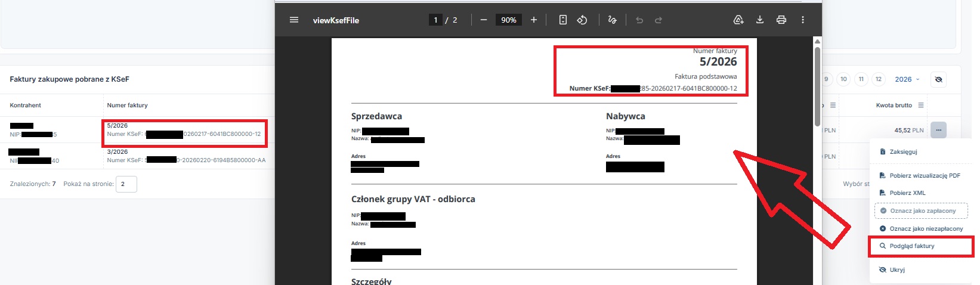This screenshot has width=980, height=285.
Task: Zoom out the PDF with minus button
Action: pos(484,20)
